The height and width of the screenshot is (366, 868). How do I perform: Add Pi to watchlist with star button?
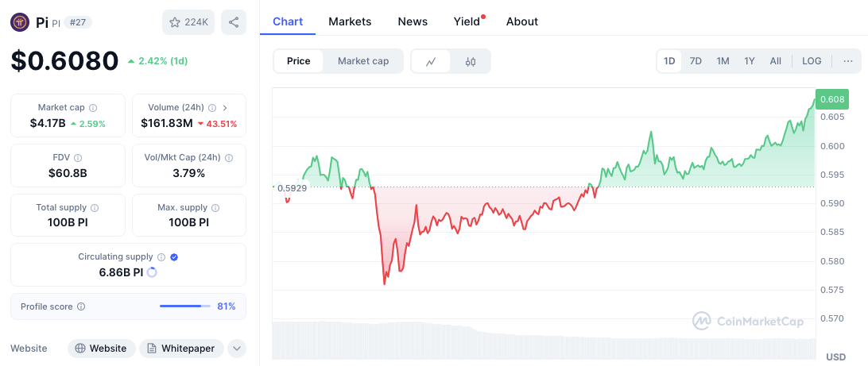(188, 22)
